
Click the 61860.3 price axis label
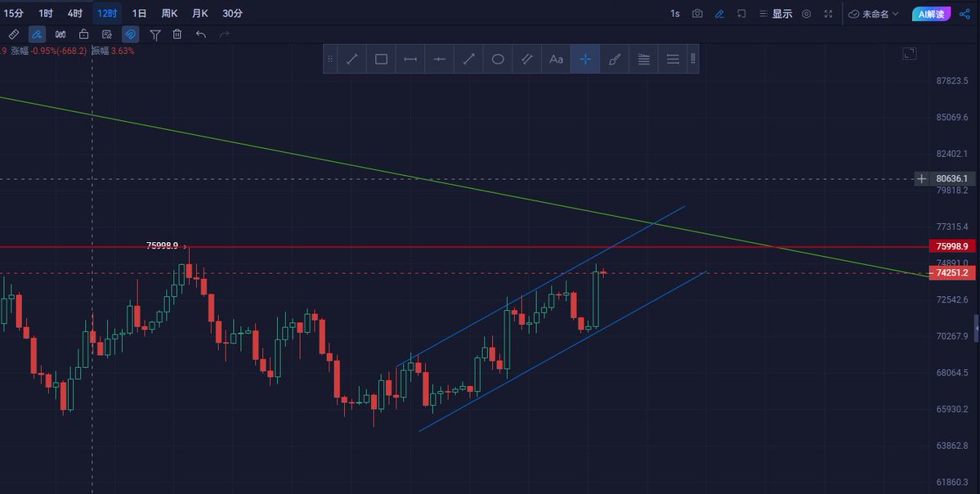pyautogui.click(x=952, y=482)
